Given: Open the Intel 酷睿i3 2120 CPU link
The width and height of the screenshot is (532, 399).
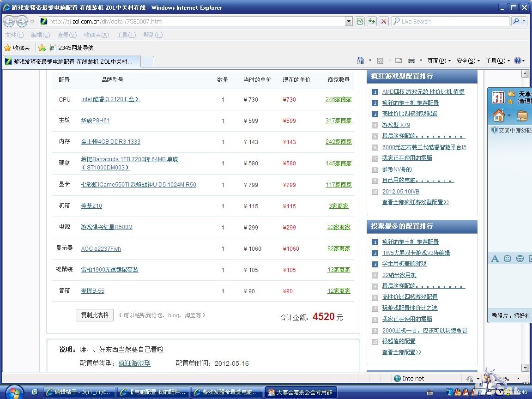Looking at the screenshot, I should [x=110, y=99].
